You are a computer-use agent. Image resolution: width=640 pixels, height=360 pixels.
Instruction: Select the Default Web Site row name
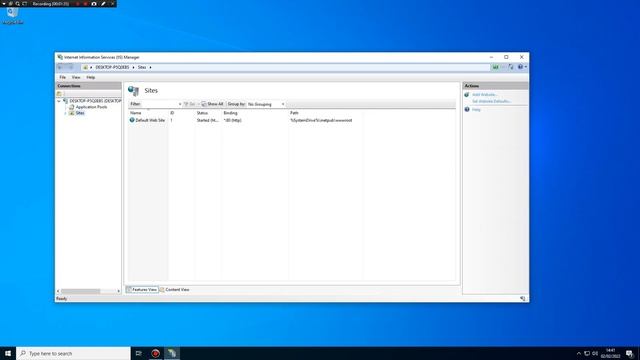point(150,120)
